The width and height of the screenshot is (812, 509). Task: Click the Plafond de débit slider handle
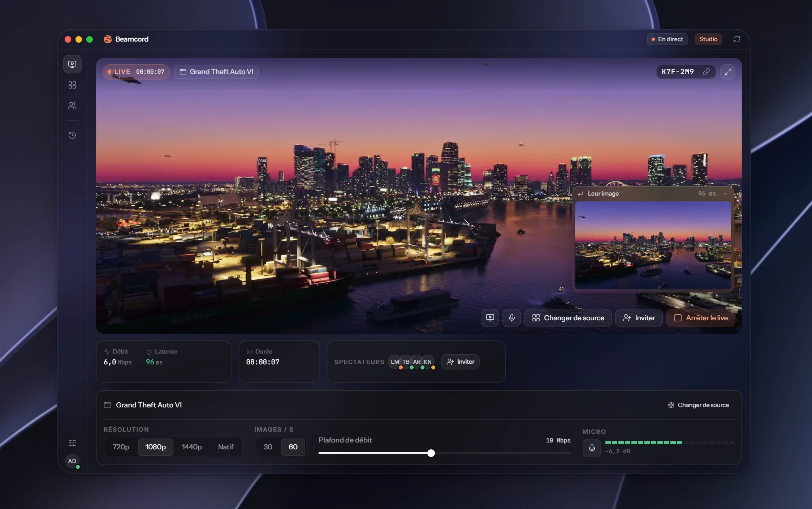click(431, 453)
